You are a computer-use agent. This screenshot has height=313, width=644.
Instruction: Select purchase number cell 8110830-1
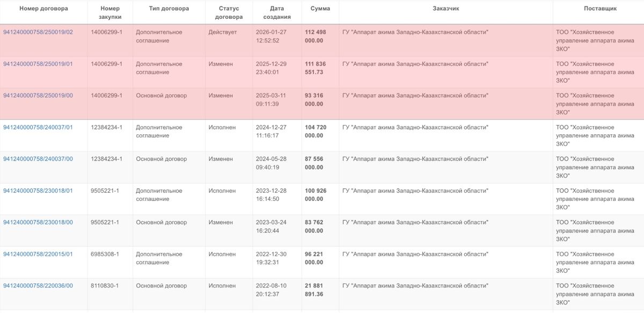104,286
